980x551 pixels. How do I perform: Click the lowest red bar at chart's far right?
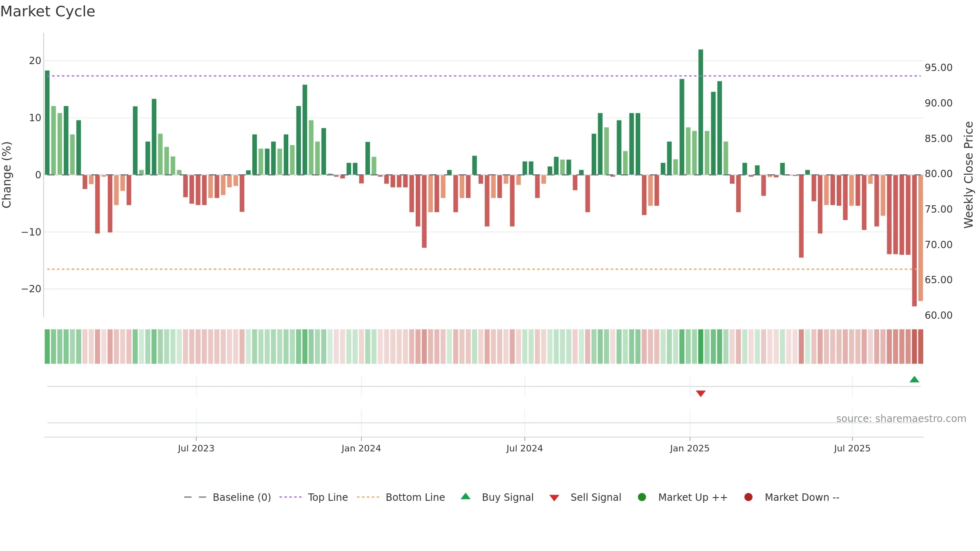tap(914, 240)
